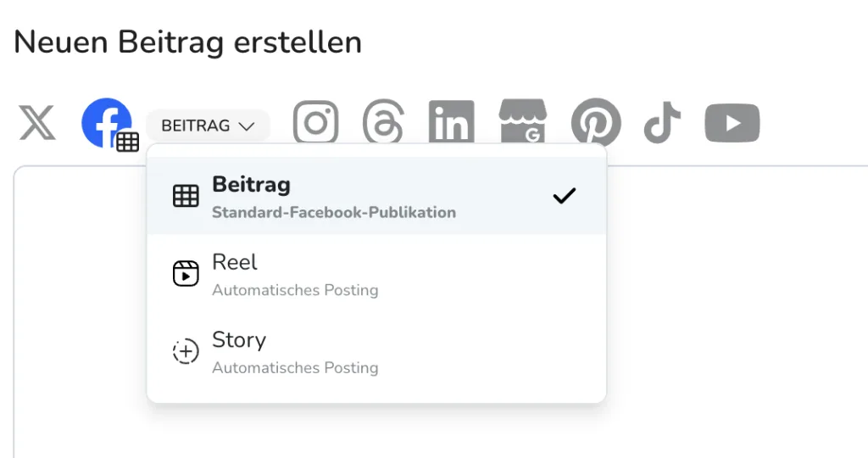Collapse the BEITRAG post type dropdown
This screenshot has width=868, height=458.
tap(208, 126)
